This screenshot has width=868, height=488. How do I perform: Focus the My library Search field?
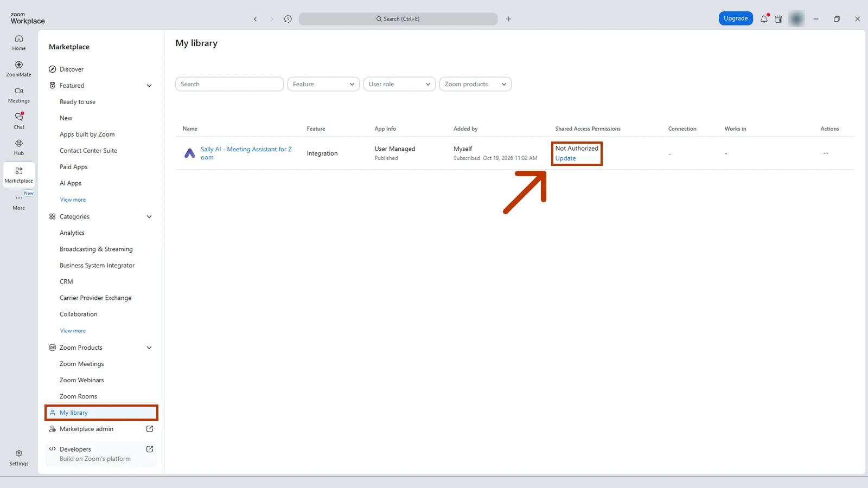tap(229, 84)
